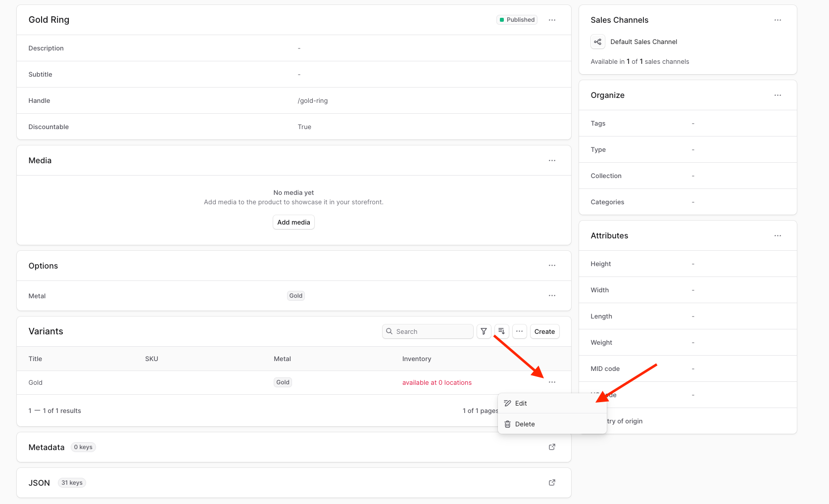Click the filter icon in the Variants toolbar
The height and width of the screenshot is (504, 829).
(x=484, y=331)
